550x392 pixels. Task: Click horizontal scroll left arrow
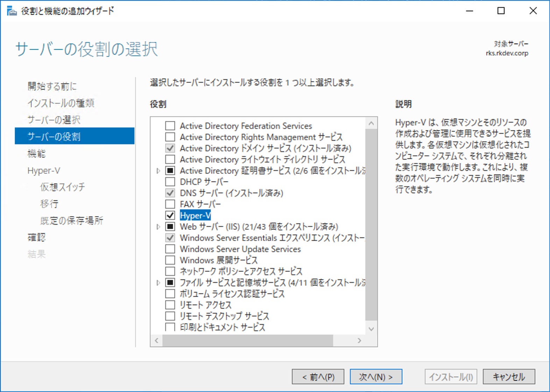click(156, 341)
